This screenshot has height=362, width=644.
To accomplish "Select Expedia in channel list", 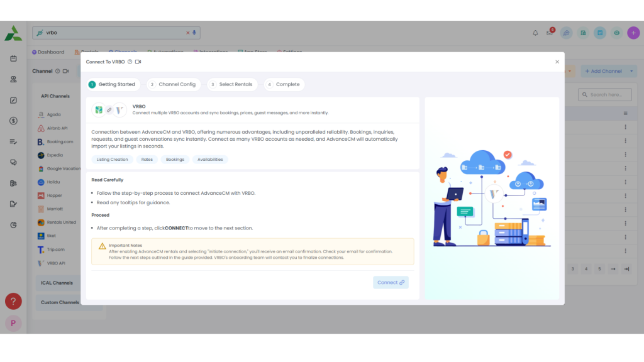I will [55, 155].
